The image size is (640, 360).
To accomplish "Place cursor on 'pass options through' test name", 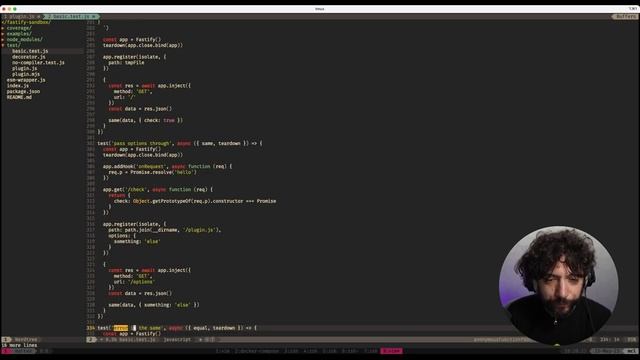I will pyautogui.click(x=141, y=143).
